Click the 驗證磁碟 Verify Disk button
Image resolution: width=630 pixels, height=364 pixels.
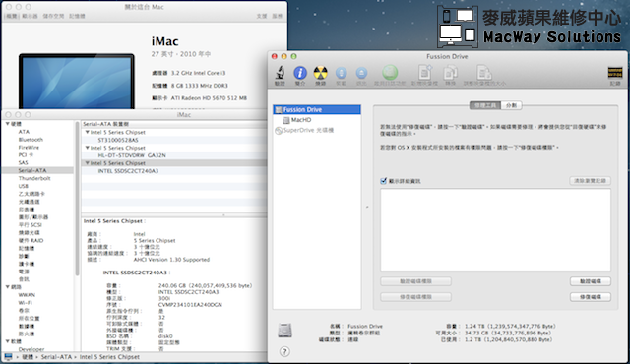(x=591, y=281)
